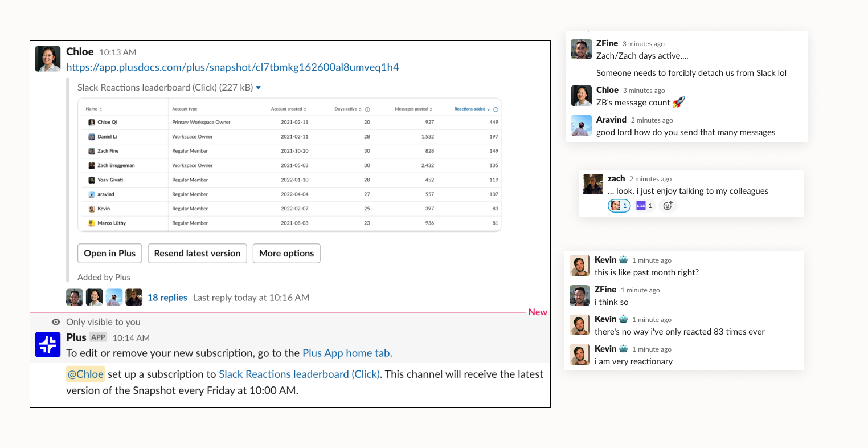The height and width of the screenshot is (448, 868).
Task: Click the 'Added by Plus' text
Action: click(104, 278)
